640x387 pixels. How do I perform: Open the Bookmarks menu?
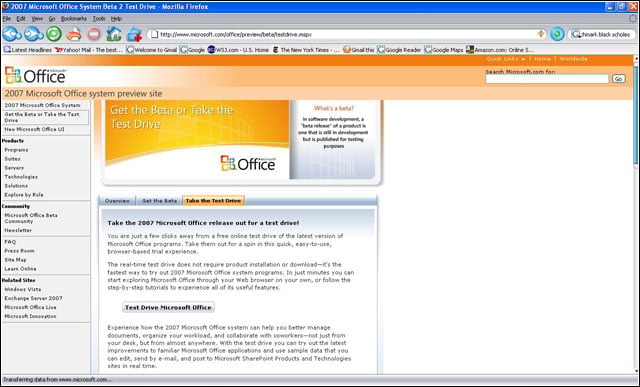tap(73, 19)
